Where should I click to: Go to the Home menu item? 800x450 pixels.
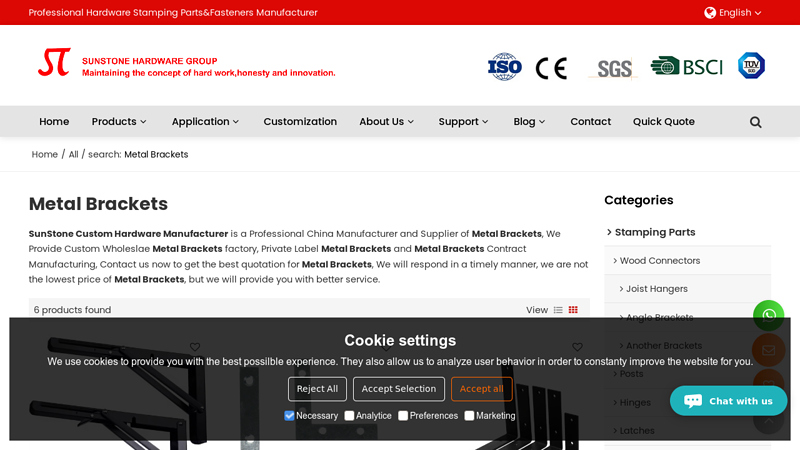(x=54, y=121)
